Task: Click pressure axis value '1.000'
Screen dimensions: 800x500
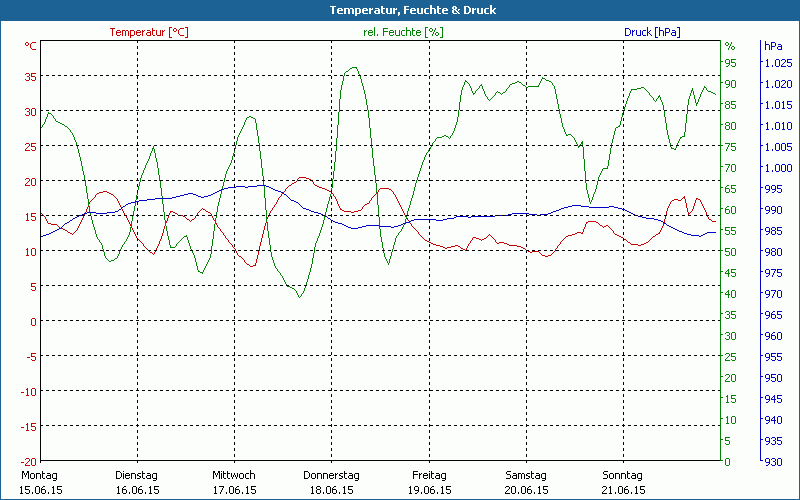Action: click(779, 168)
